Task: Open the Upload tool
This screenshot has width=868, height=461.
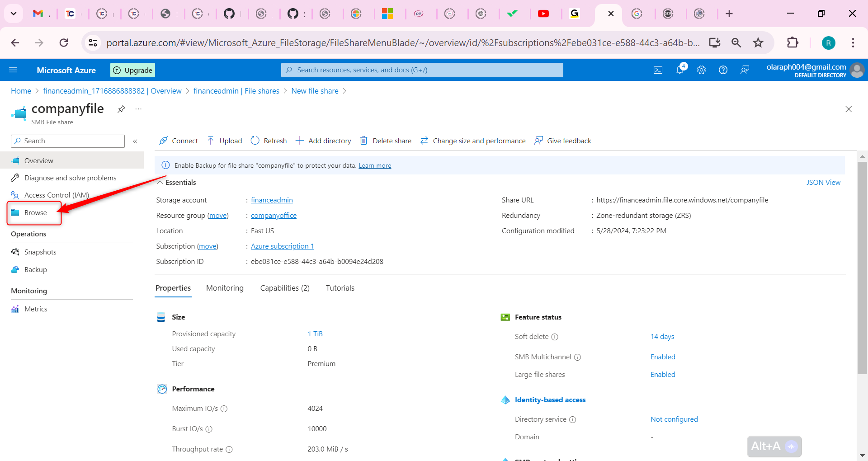Action: (224, 141)
